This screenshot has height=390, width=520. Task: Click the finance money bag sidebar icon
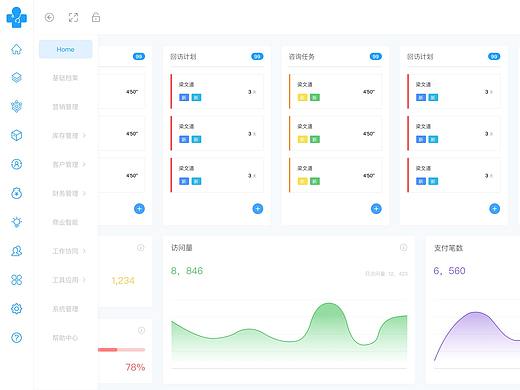click(x=16, y=193)
